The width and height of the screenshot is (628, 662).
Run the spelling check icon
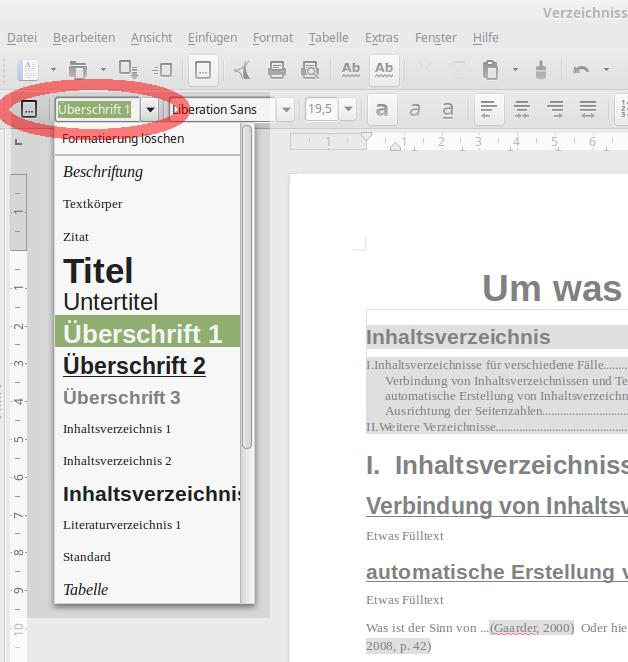click(x=351, y=70)
